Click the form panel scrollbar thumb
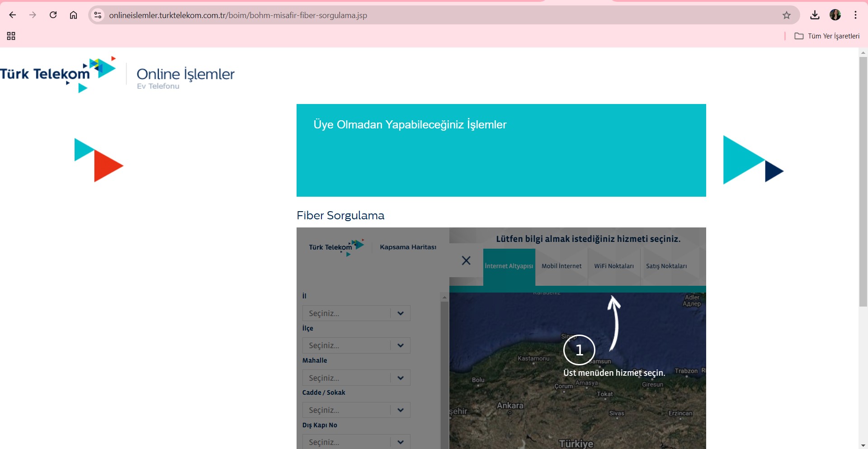This screenshot has width=868, height=449. [444, 375]
